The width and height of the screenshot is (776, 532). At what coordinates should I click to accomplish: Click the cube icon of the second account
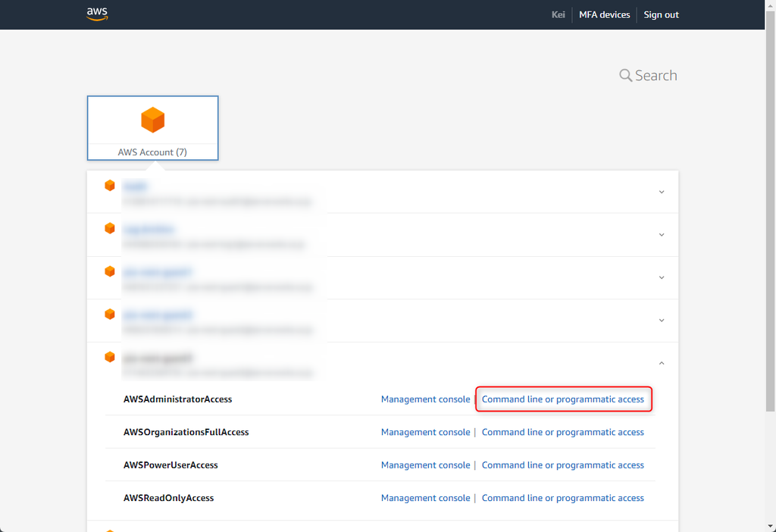point(110,228)
